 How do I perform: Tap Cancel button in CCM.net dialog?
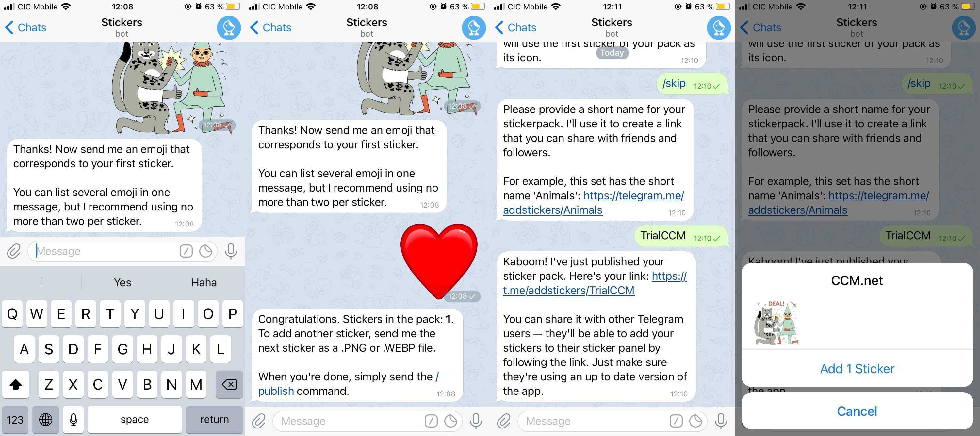[x=857, y=411]
